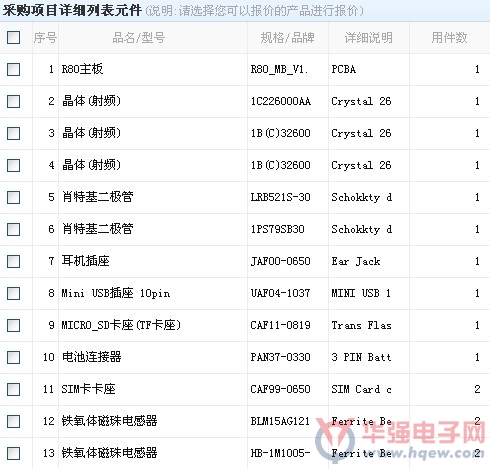490x469 pixels.
Task: Tick the checkbox for R80主板 row
Action: (13, 69)
